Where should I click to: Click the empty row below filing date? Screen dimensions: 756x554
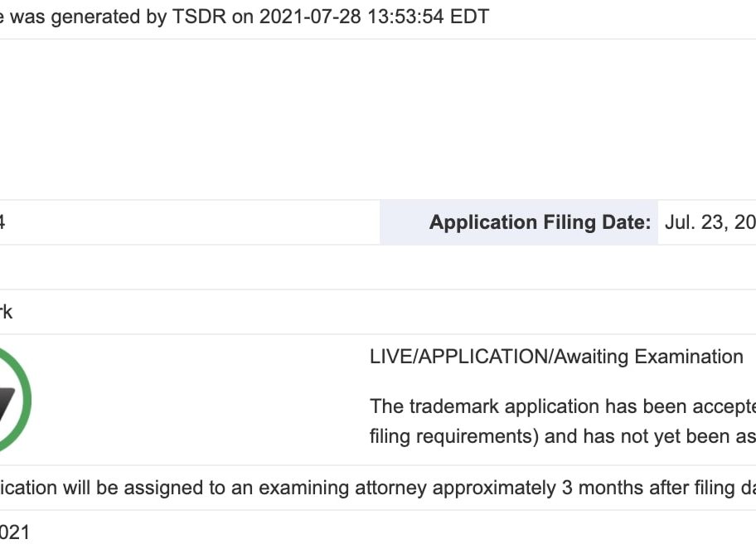[x=378, y=267]
